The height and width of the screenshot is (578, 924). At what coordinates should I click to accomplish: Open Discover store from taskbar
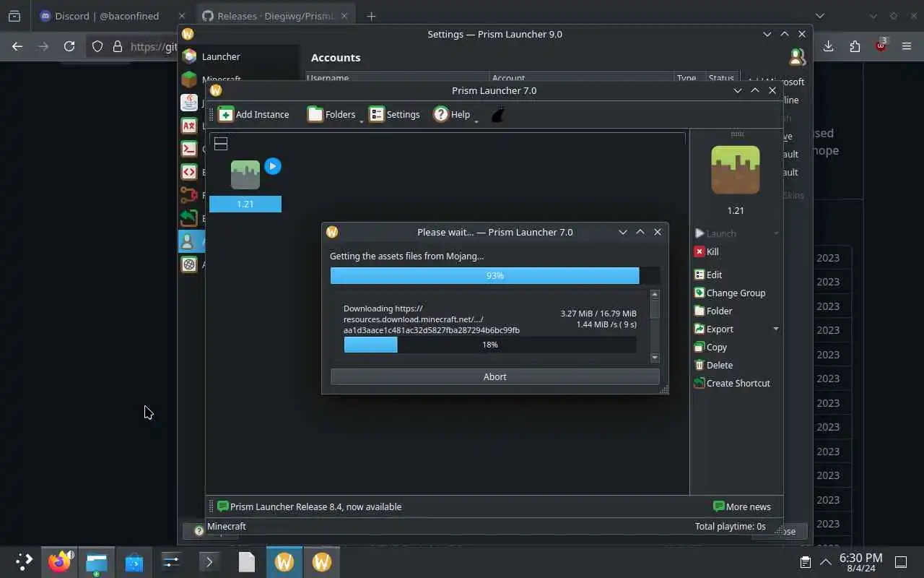click(134, 561)
